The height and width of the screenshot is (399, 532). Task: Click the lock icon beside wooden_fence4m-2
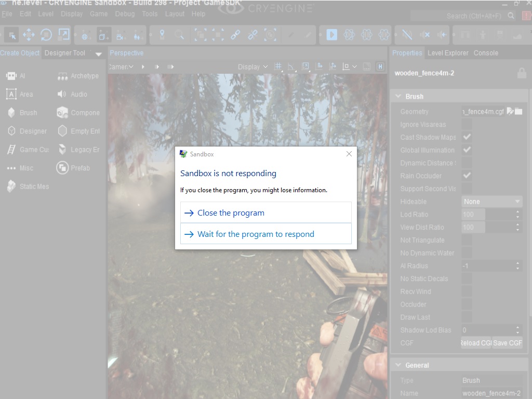(522, 73)
